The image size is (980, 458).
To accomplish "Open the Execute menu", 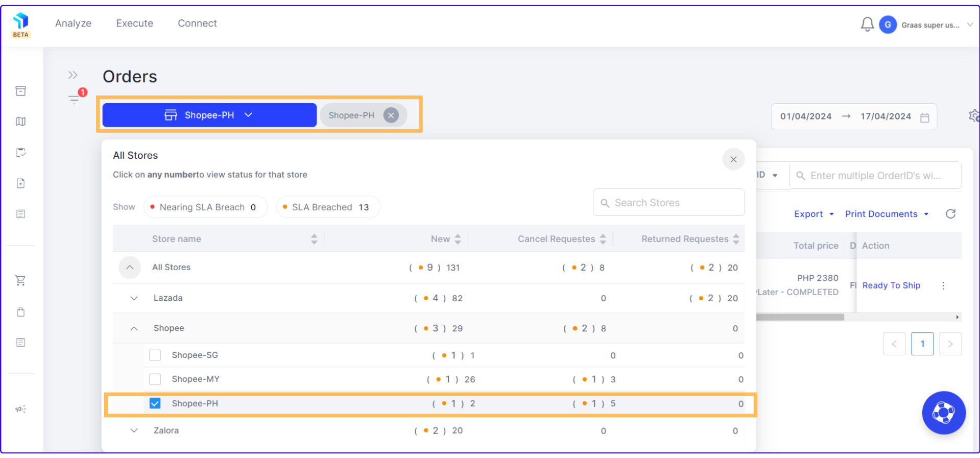I will (x=134, y=23).
